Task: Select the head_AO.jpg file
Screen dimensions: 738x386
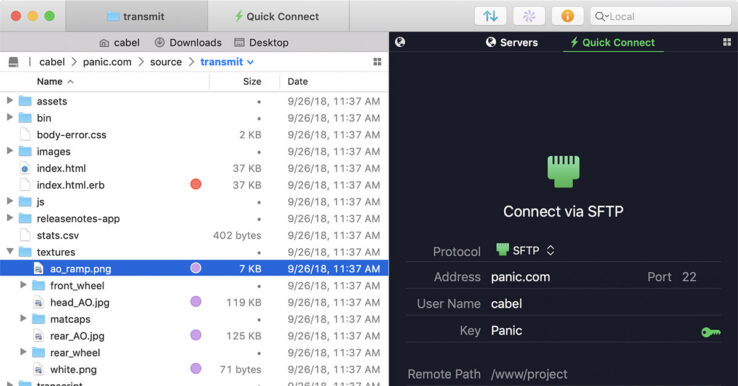Action: click(194, 302)
